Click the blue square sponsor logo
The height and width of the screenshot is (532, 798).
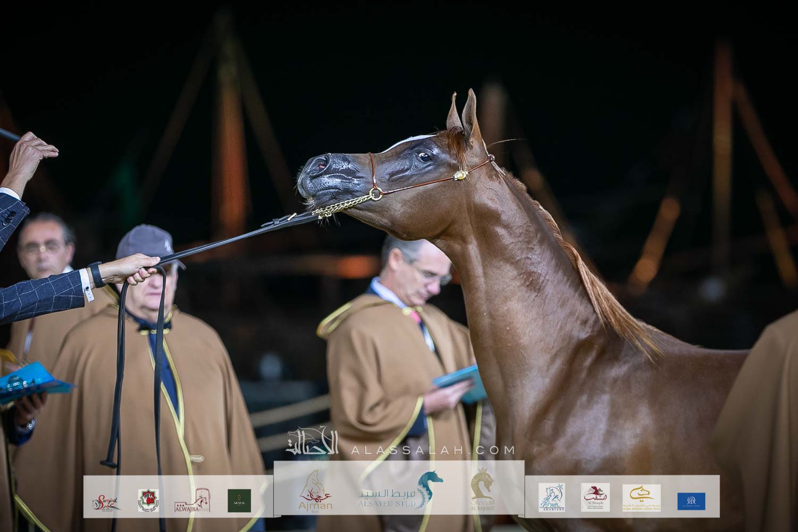pos(691,501)
